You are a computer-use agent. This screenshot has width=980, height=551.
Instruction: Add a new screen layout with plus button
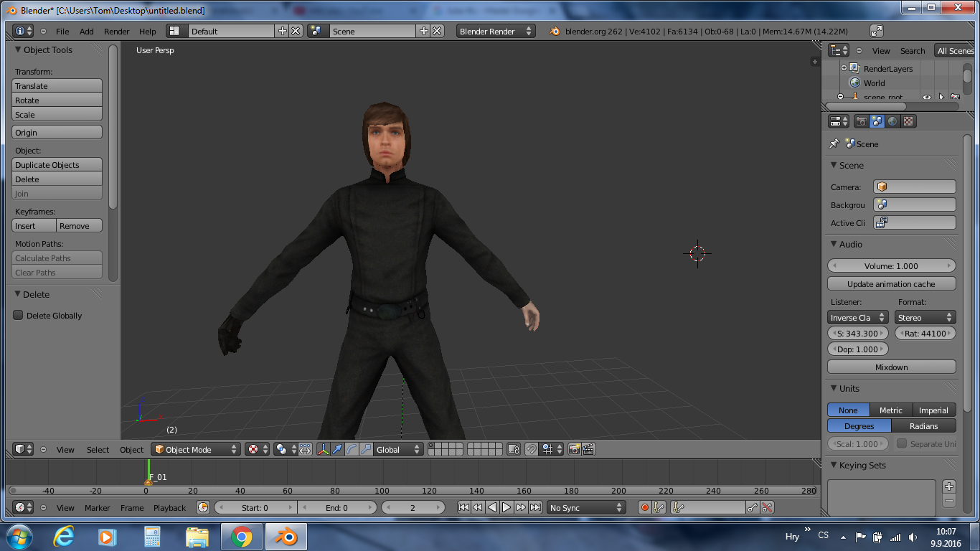pyautogui.click(x=283, y=31)
